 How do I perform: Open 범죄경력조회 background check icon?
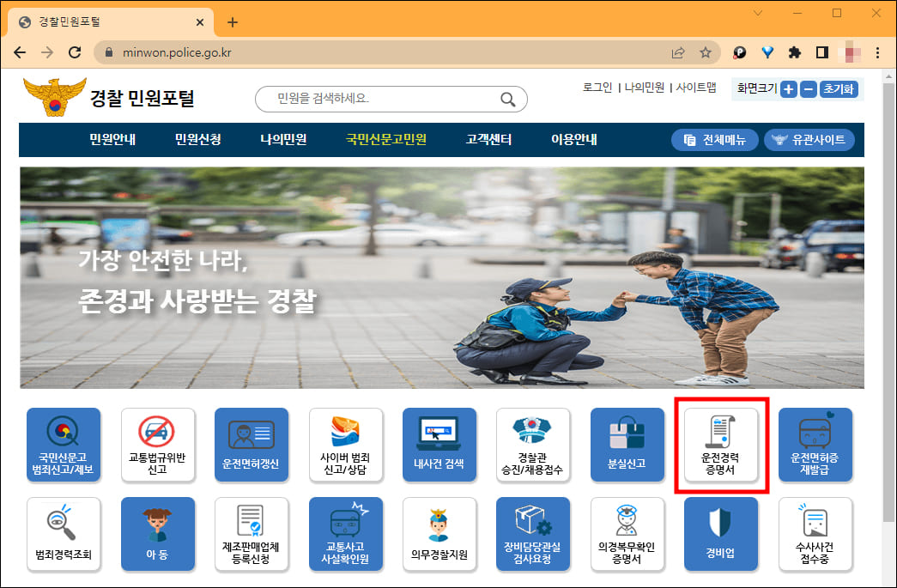64,534
